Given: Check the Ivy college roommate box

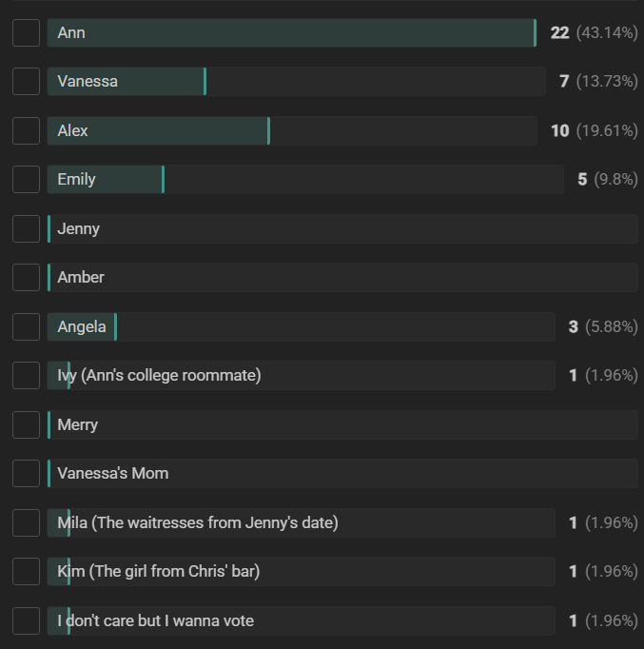Looking at the screenshot, I should [x=26, y=375].
